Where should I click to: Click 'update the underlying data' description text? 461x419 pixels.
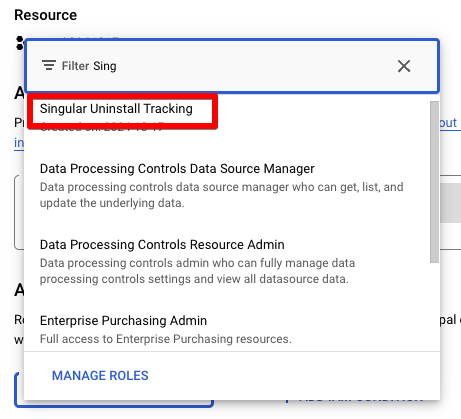pyautogui.click(x=112, y=203)
